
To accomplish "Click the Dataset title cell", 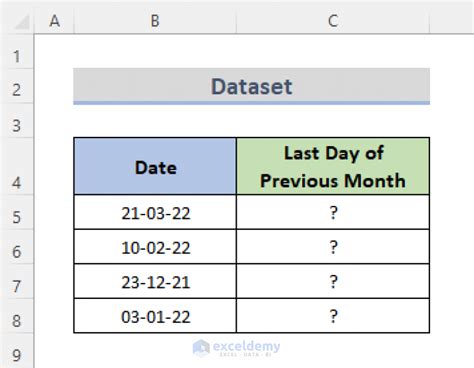I will pos(252,86).
